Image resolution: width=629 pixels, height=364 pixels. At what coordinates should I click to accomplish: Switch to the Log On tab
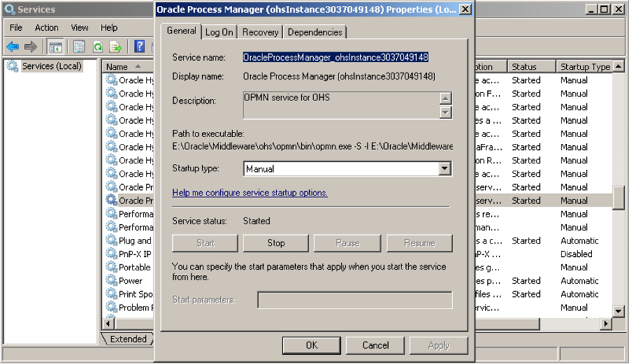(x=219, y=32)
